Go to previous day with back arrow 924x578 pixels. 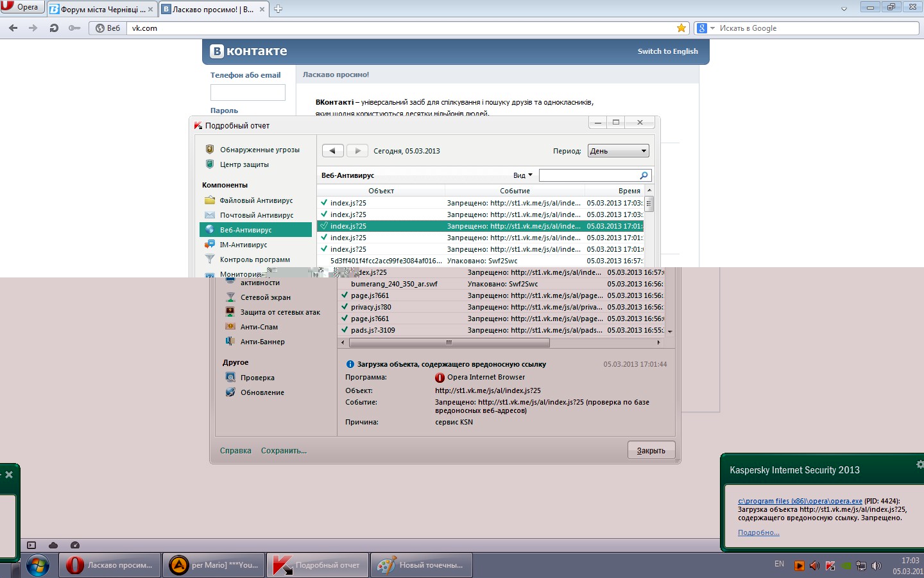pyautogui.click(x=332, y=151)
